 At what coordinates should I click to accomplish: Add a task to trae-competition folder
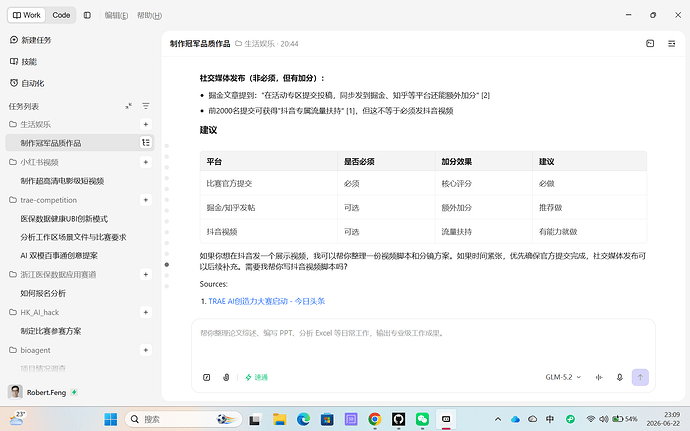[x=146, y=200]
